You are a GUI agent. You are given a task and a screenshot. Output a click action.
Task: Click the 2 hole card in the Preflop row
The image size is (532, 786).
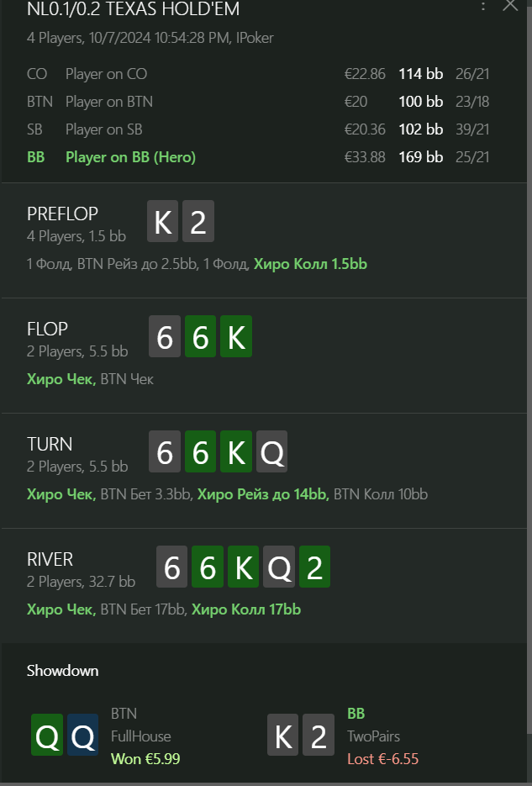198,222
